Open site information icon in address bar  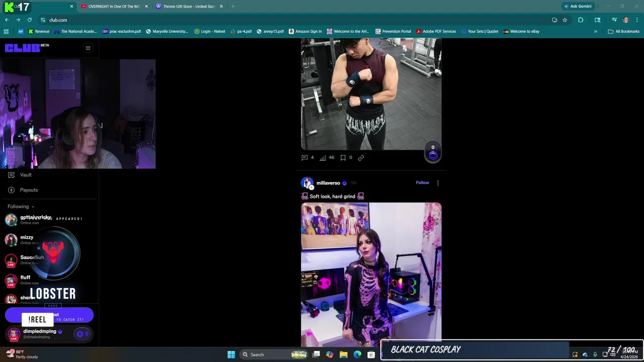(43, 20)
